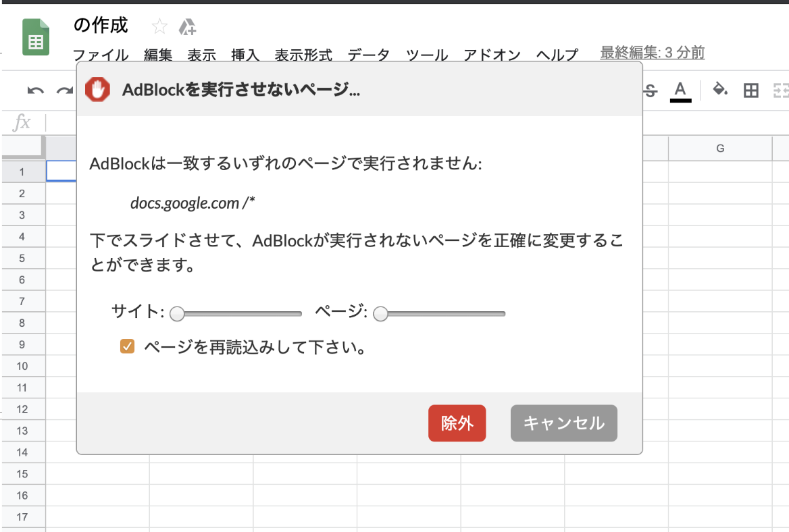This screenshot has height=532, width=789.
Task: Select row 15 header
Action: [x=22, y=474]
